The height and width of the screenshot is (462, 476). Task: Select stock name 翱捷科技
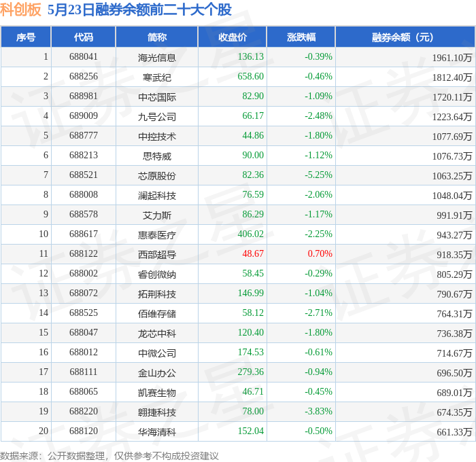click(157, 412)
